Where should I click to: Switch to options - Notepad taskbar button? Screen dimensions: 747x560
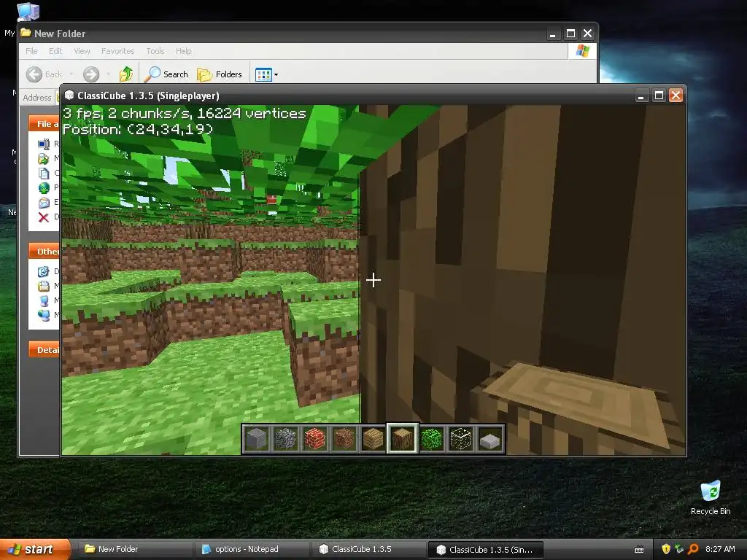[252, 549]
